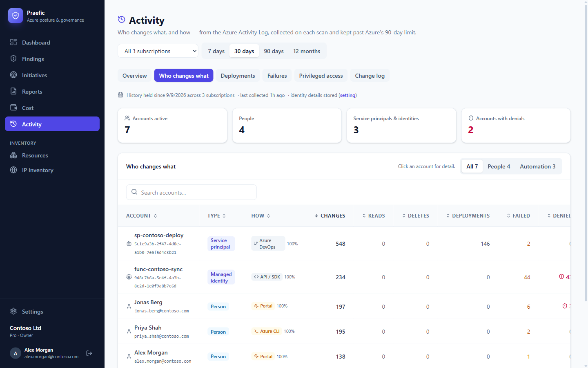The image size is (588, 368).
Task: Sort by the ACCOUNT column header
Action: tap(141, 216)
